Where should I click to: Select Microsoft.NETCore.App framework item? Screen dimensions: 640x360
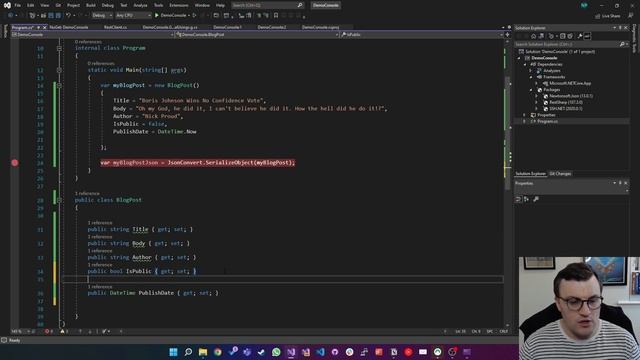570,83
